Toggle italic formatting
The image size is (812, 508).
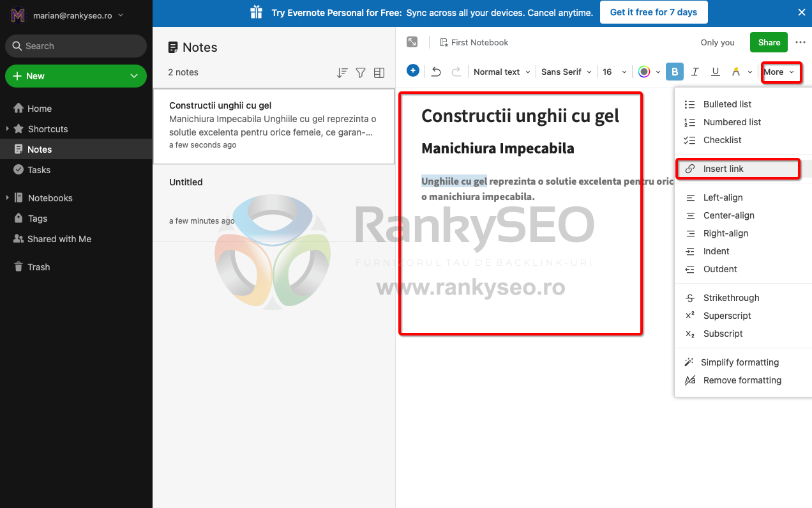tap(695, 72)
